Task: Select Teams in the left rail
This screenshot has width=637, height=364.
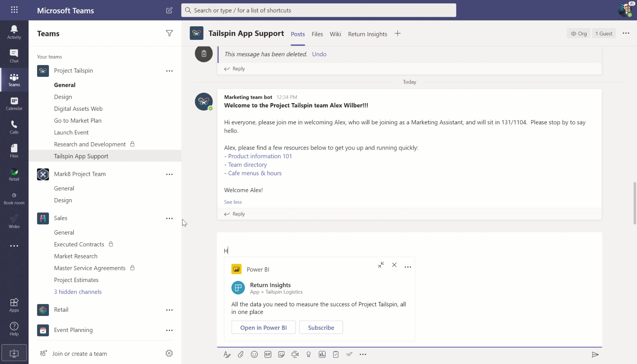Action: pos(14,80)
